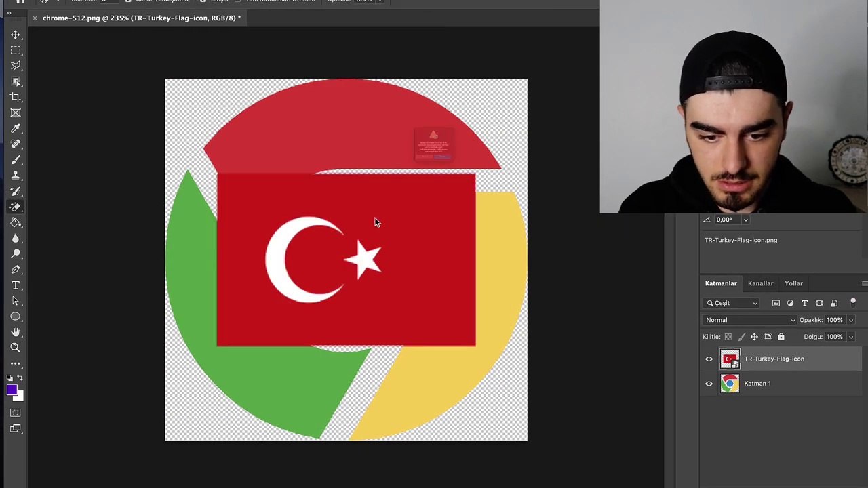The width and height of the screenshot is (868, 488).
Task: Toggle the adjustment layer filter
Action: (790, 304)
